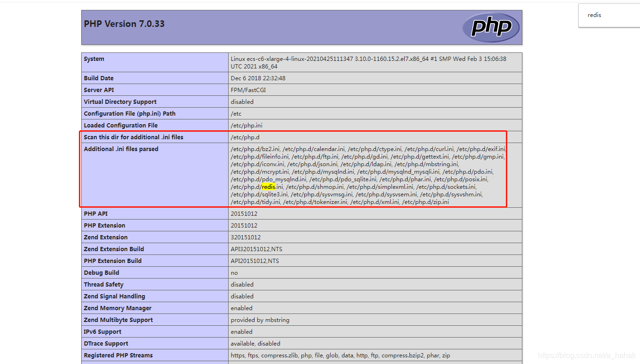
Task: Select the Zend Signal Handling label
Action: click(114, 296)
